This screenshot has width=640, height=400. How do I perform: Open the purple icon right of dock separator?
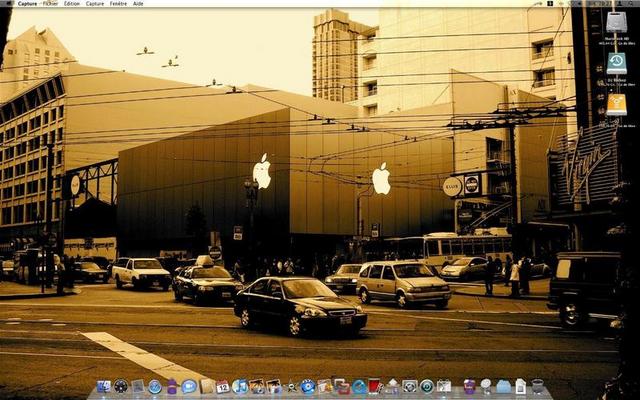pos(470,386)
